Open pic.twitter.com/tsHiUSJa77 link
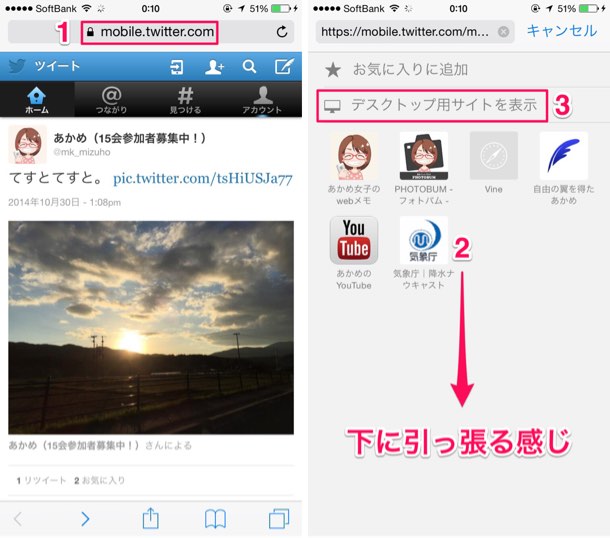Image resolution: width=610 pixels, height=538 pixels. click(203, 179)
